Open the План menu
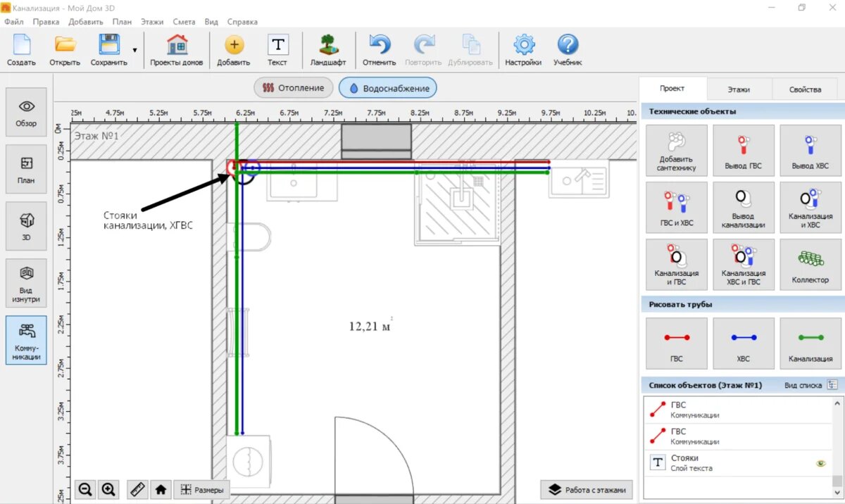This screenshot has height=504, width=845. (122, 22)
